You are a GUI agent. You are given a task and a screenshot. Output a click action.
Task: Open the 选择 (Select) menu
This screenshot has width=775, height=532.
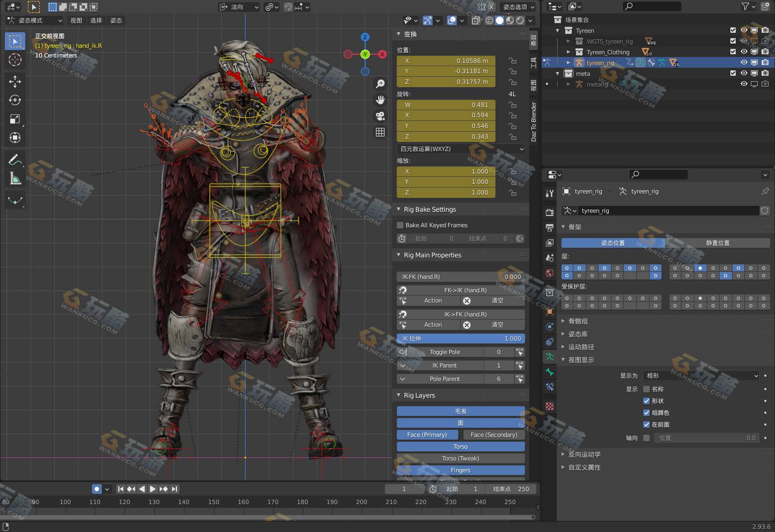coord(96,20)
